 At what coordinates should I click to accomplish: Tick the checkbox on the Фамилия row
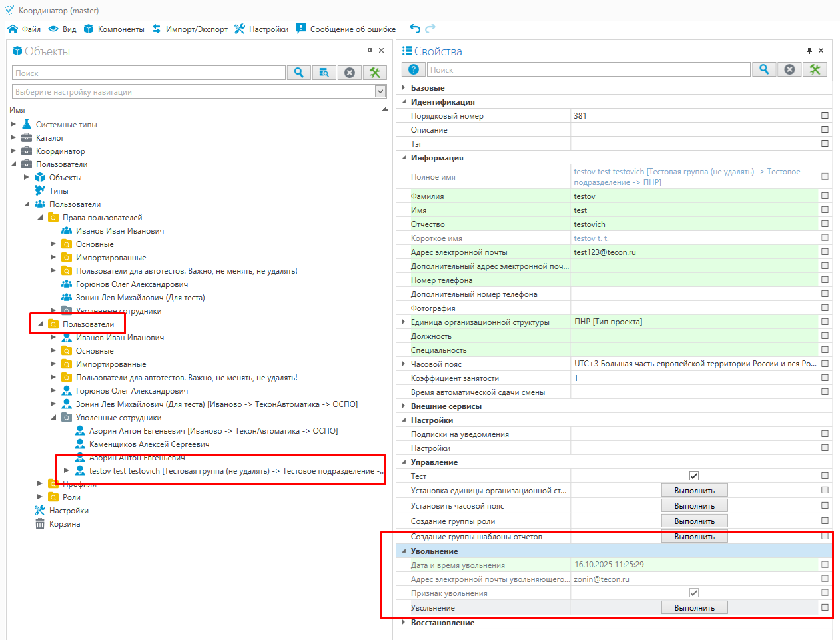825,196
